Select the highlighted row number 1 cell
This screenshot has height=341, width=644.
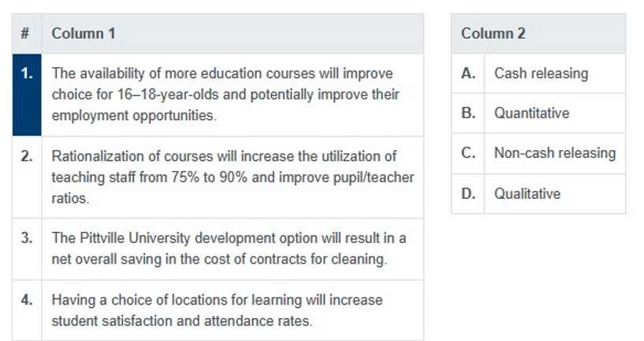pos(27,74)
